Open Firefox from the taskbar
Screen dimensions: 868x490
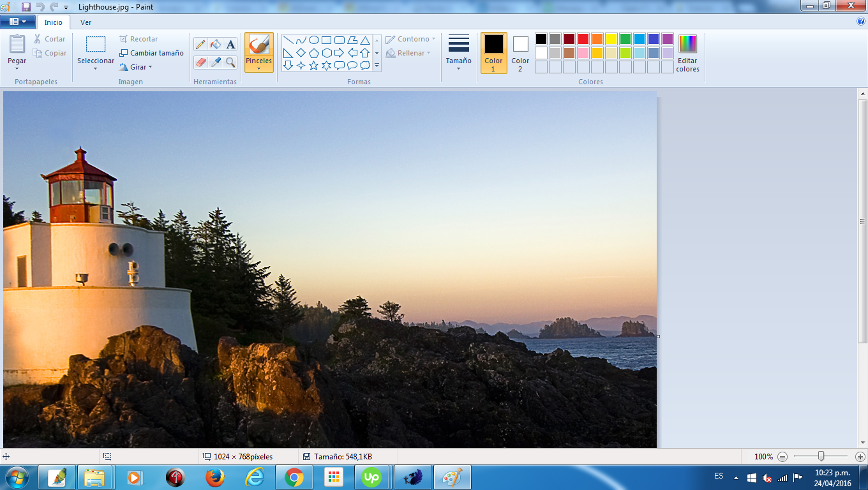click(x=215, y=477)
